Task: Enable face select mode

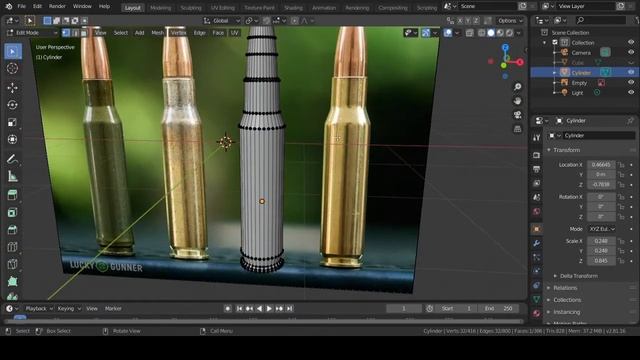Action: point(84,33)
